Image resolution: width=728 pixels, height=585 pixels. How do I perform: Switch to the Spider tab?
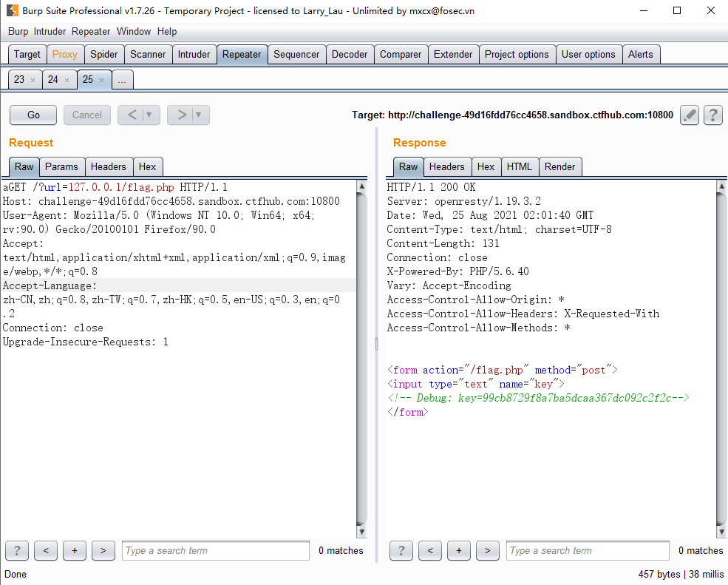pos(104,55)
